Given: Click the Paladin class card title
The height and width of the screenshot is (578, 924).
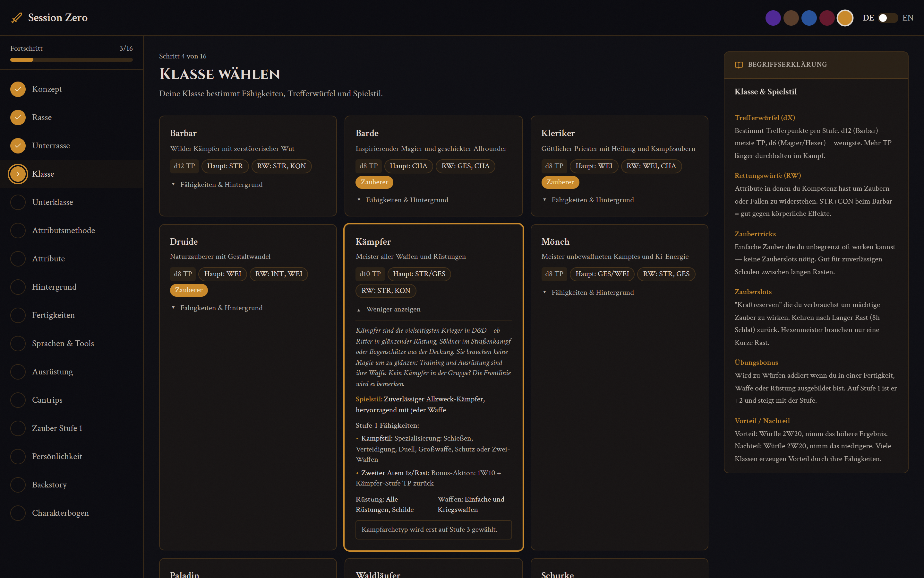Looking at the screenshot, I should click(x=184, y=574).
